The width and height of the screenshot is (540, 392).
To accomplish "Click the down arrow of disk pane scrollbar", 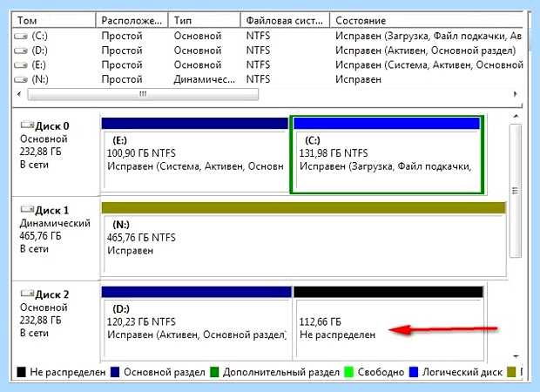I will click(x=516, y=356).
